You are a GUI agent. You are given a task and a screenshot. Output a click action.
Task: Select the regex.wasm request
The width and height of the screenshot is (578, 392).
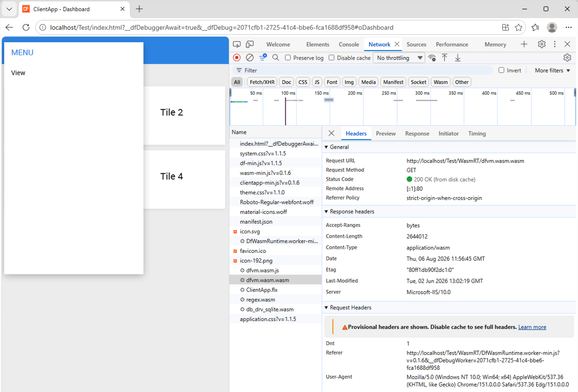276,299
